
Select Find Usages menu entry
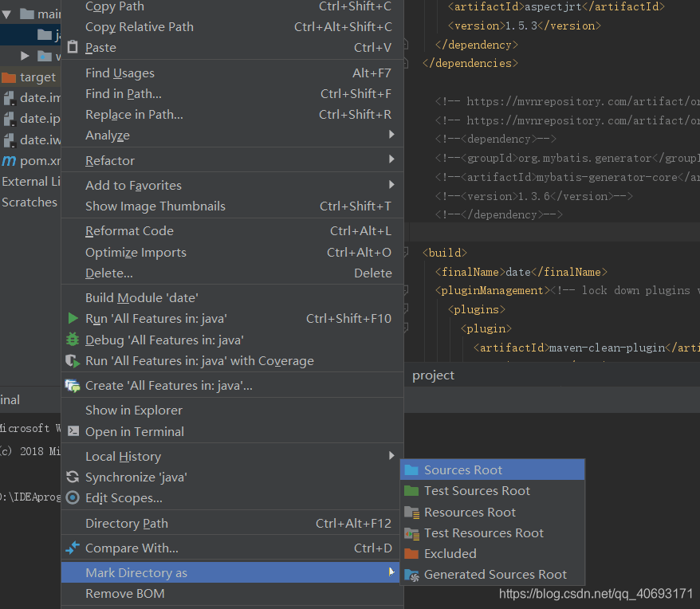[x=232, y=73]
